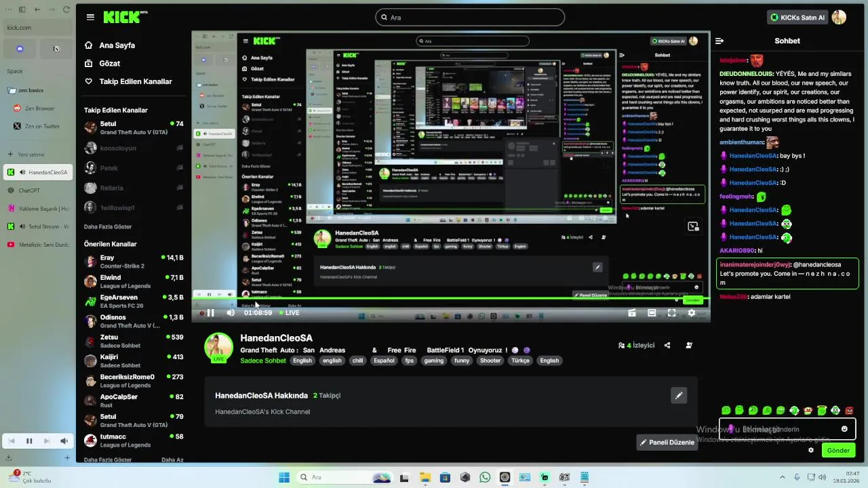The width and height of the screenshot is (868, 488).
Task: Click KICKs Satın Al button
Action: (x=797, y=18)
